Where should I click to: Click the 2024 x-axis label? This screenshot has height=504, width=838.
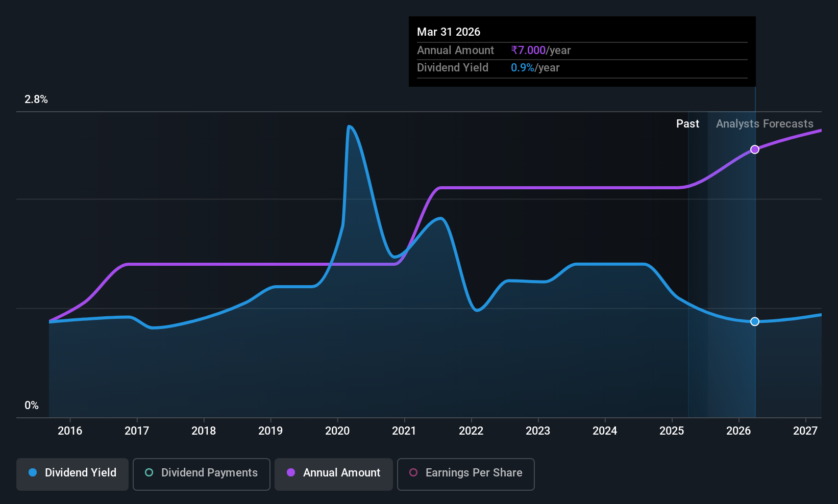point(605,431)
